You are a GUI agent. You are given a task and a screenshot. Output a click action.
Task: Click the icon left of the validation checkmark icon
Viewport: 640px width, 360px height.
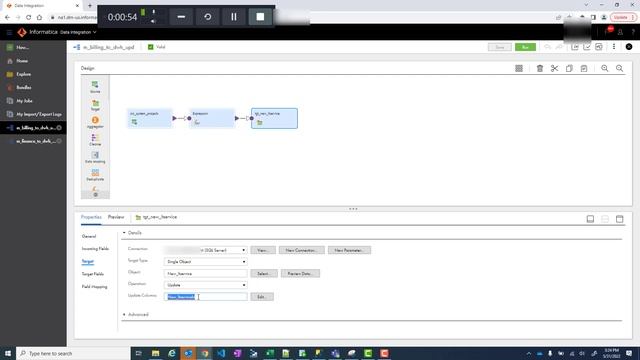click(x=575, y=47)
